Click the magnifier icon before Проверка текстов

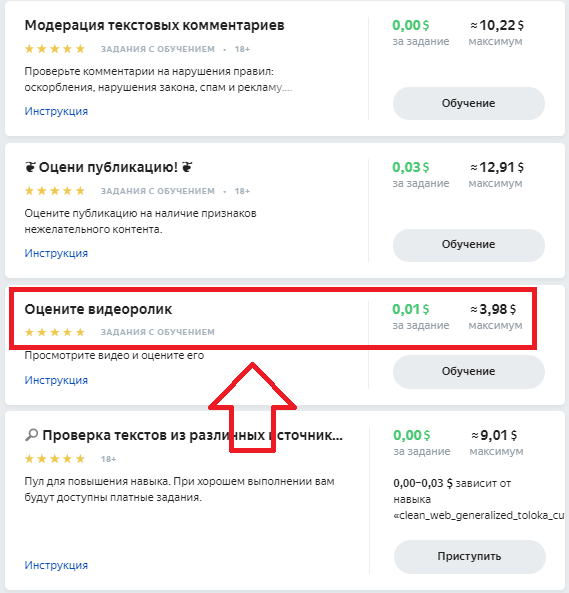(31, 435)
